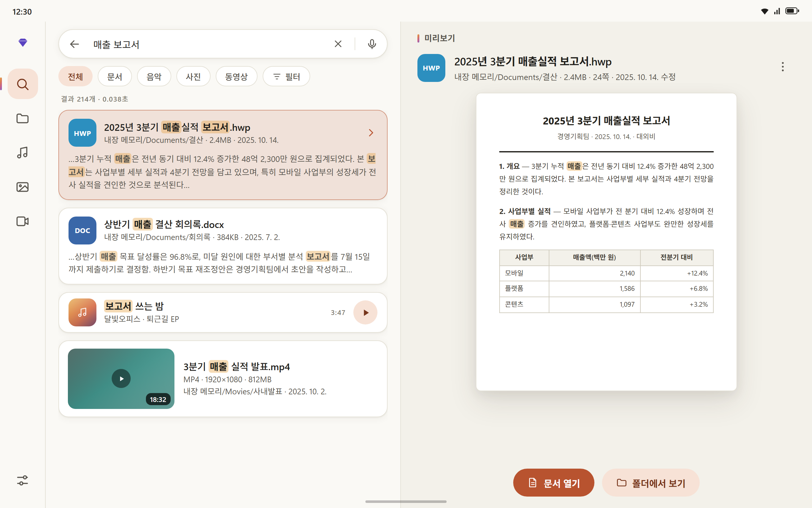Image resolution: width=812 pixels, height=508 pixels.
Task: Click the 폴더에서 보기 button
Action: [651, 483]
